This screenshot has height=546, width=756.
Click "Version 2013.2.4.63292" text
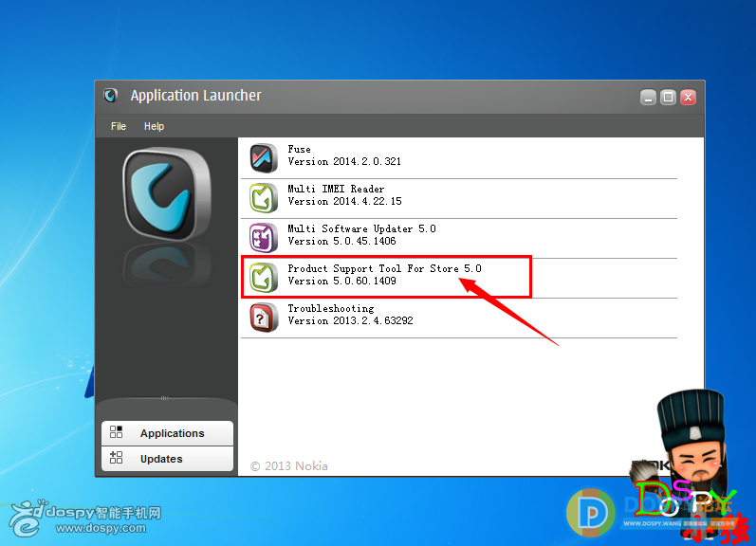(351, 321)
